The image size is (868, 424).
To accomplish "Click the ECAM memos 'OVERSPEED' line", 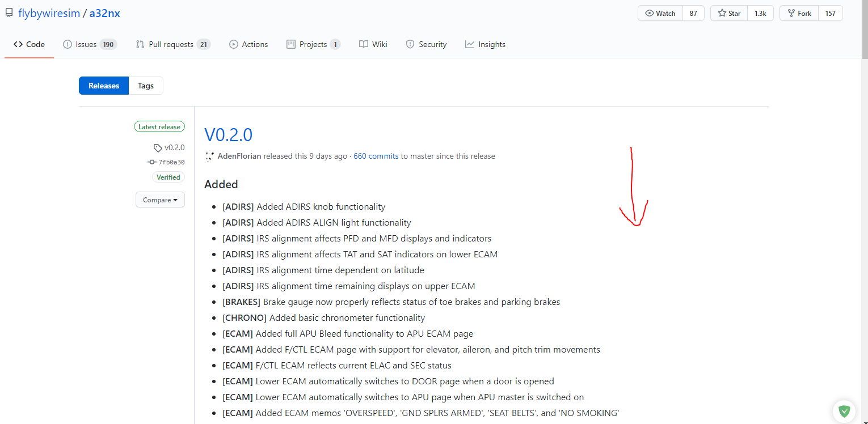I will tap(421, 413).
